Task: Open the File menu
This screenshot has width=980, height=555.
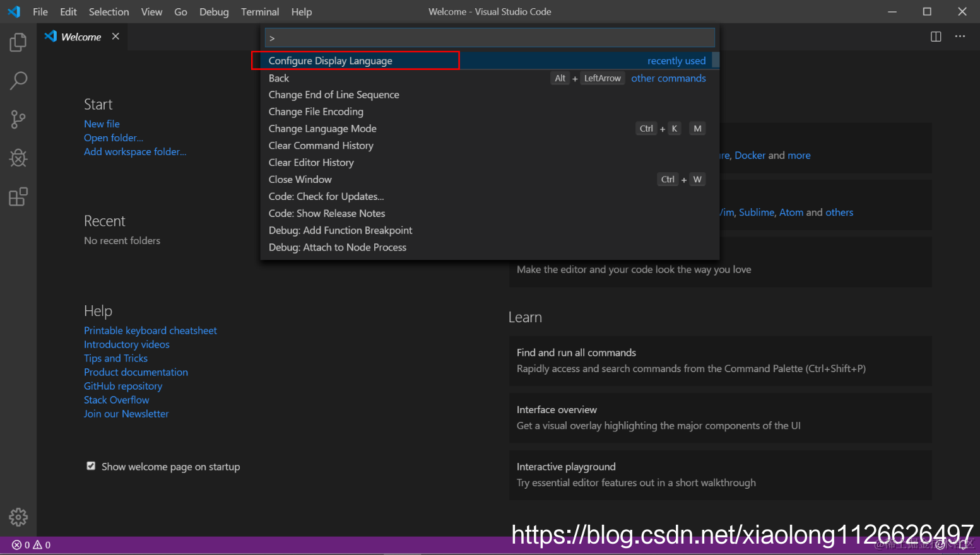Action: pyautogui.click(x=40, y=11)
